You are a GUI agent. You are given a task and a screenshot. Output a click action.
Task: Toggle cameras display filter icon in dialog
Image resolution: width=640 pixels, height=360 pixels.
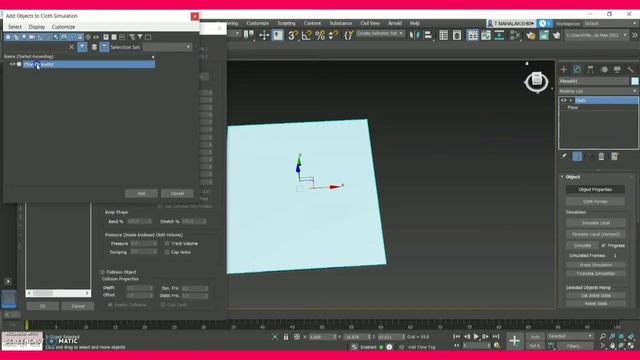tap(32, 37)
